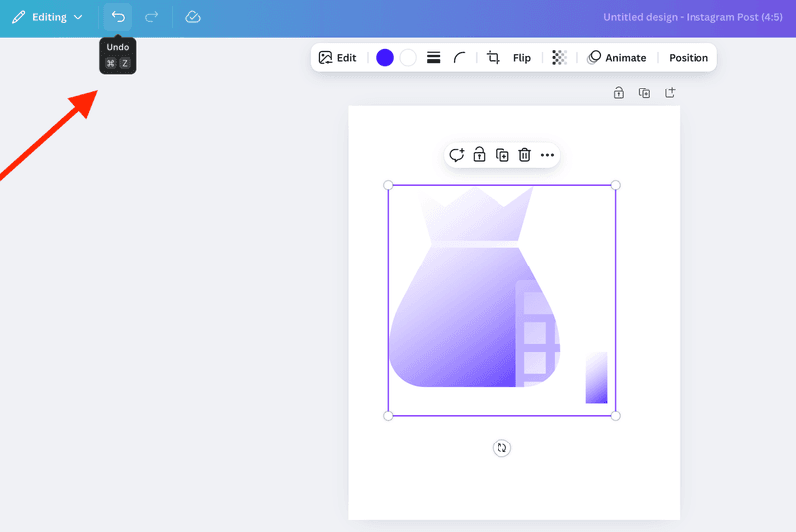Open the corner rounding icon
This screenshot has width=796, height=532.
point(459,58)
